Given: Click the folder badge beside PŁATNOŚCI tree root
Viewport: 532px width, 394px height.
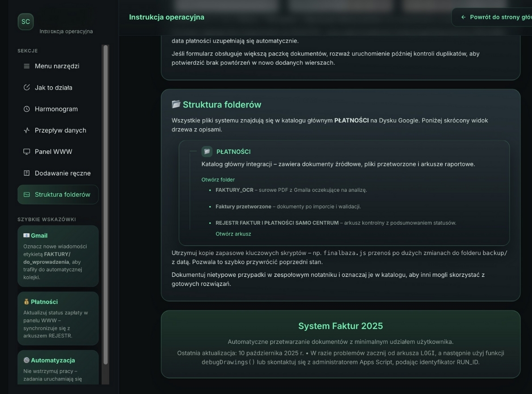Looking at the screenshot, I should click(206, 151).
